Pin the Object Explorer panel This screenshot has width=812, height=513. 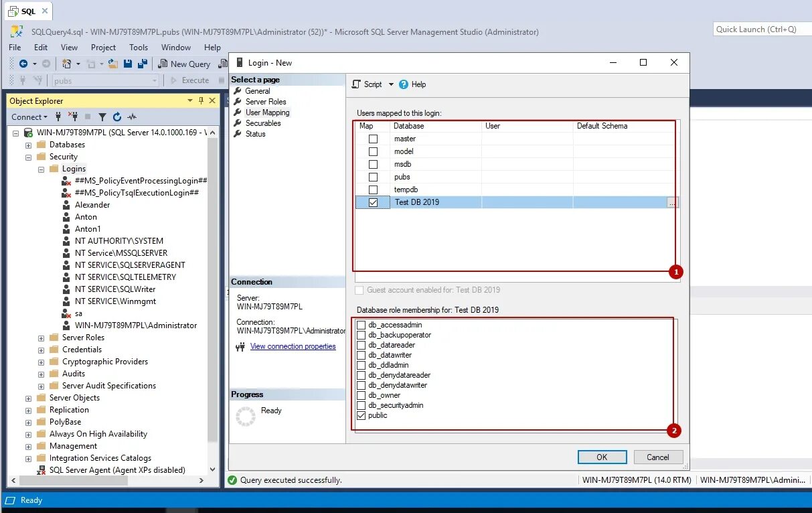click(x=201, y=100)
